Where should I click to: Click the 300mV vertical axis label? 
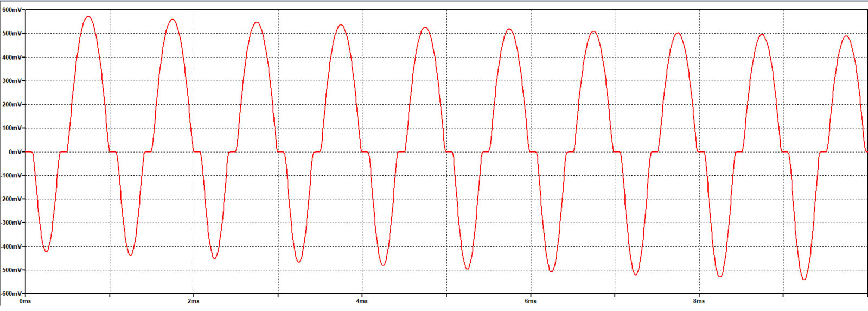pyautogui.click(x=11, y=81)
